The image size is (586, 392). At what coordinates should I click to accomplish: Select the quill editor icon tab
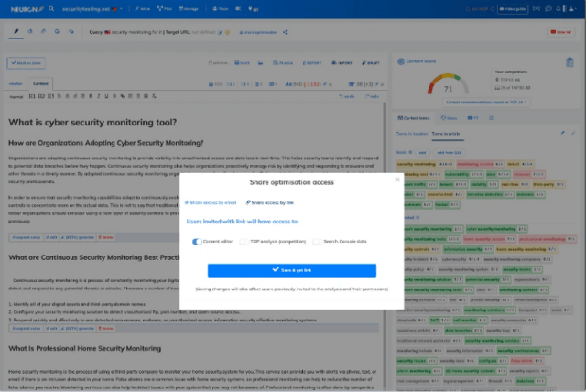pos(16,32)
